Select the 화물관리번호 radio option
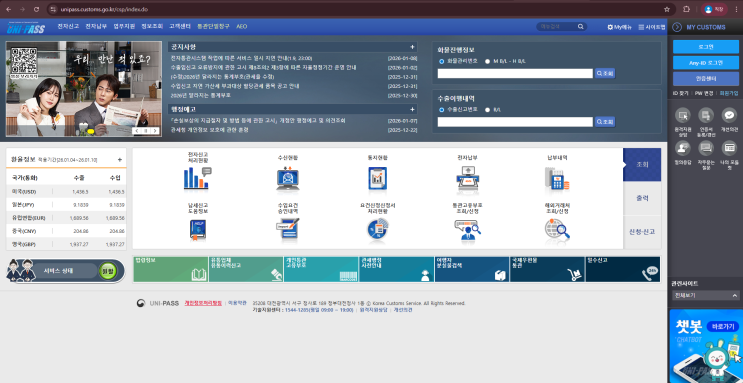The height and width of the screenshot is (383, 743). pyautogui.click(x=442, y=61)
